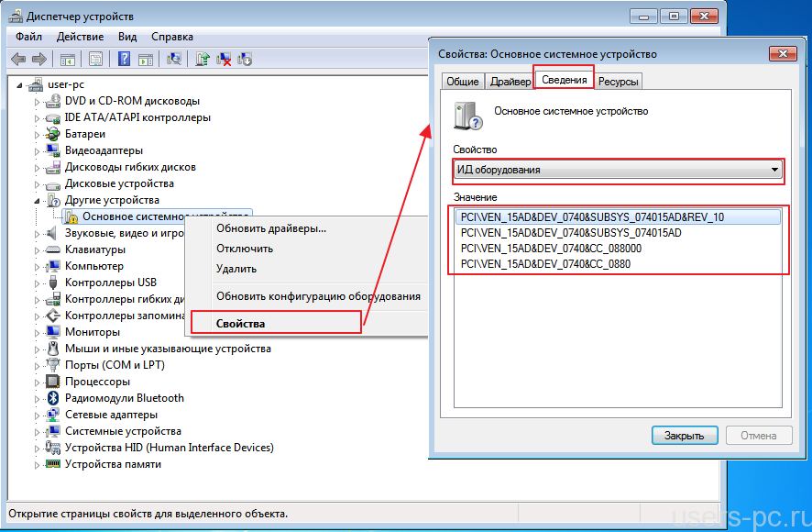Open the Действие menu in menu bar
Screen dimensions: 812x532
coord(80,37)
